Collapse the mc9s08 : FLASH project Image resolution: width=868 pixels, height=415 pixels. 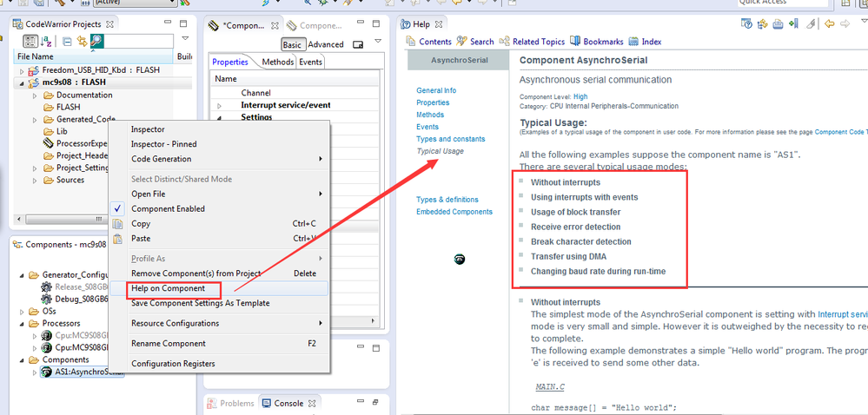(x=22, y=83)
